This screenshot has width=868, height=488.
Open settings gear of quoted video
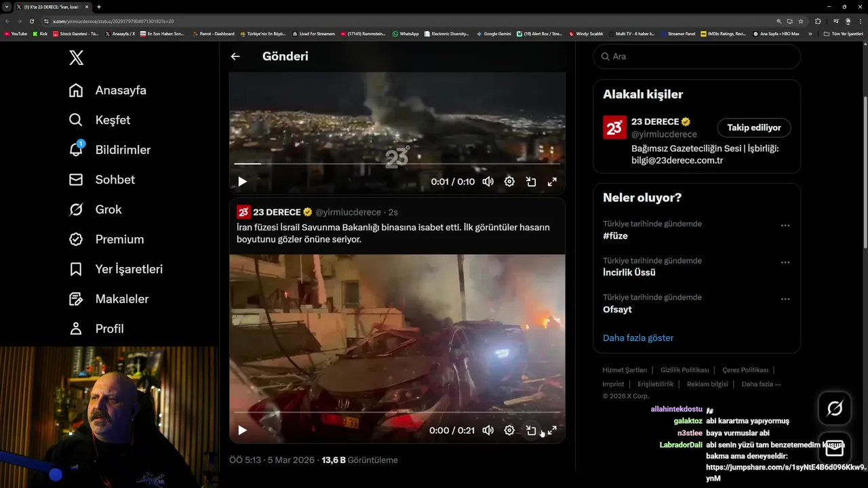coord(509,430)
